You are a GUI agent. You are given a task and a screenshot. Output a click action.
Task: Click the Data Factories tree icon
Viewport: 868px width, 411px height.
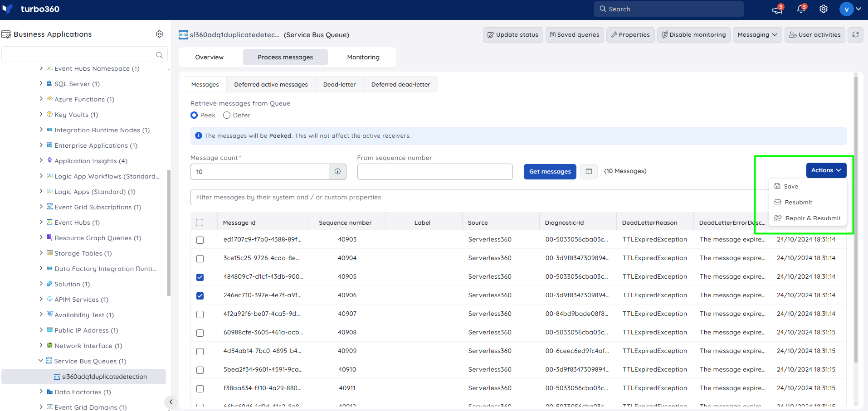(49, 392)
